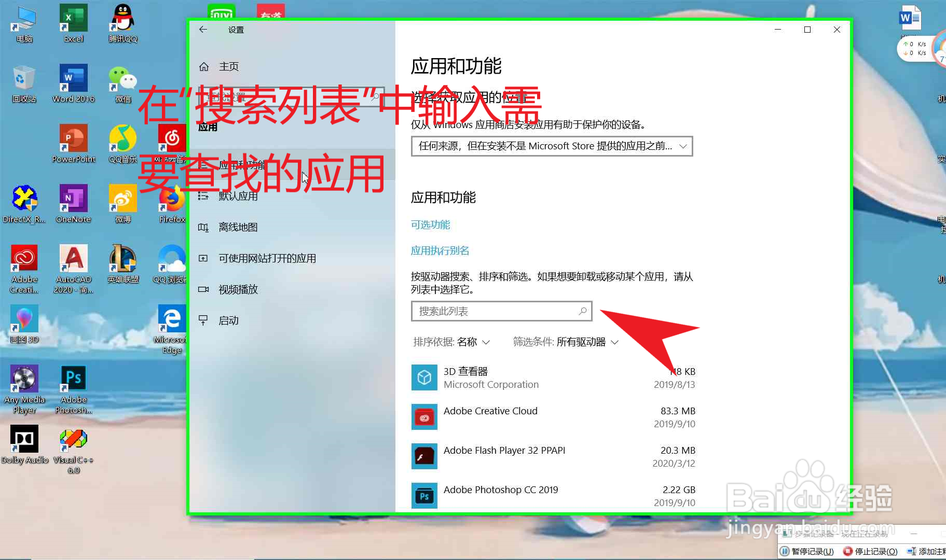
Task: Maximize the Settings window
Action: [x=807, y=30]
